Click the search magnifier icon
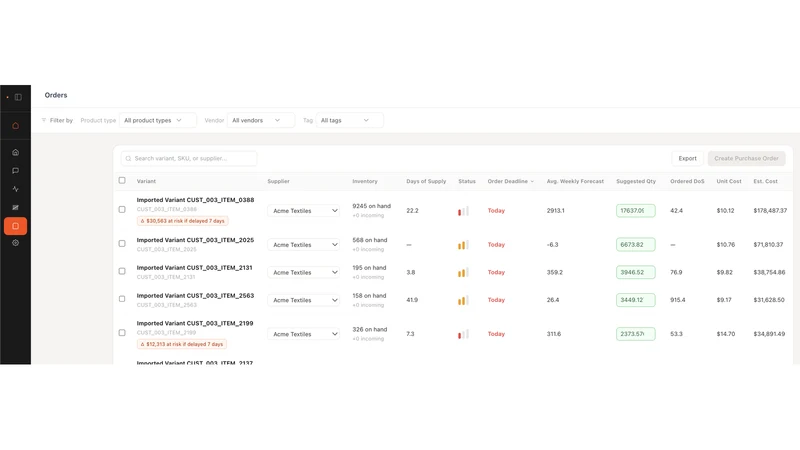Screen dimensions: 800x450 click(x=128, y=159)
